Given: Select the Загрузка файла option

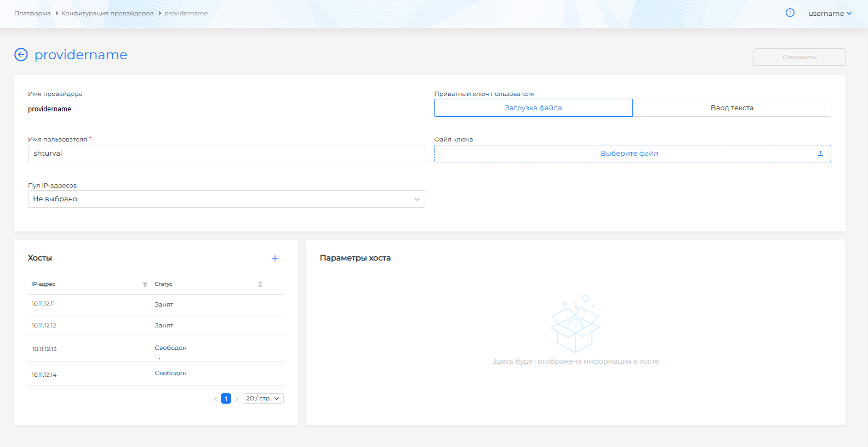Looking at the screenshot, I should click(533, 108).
